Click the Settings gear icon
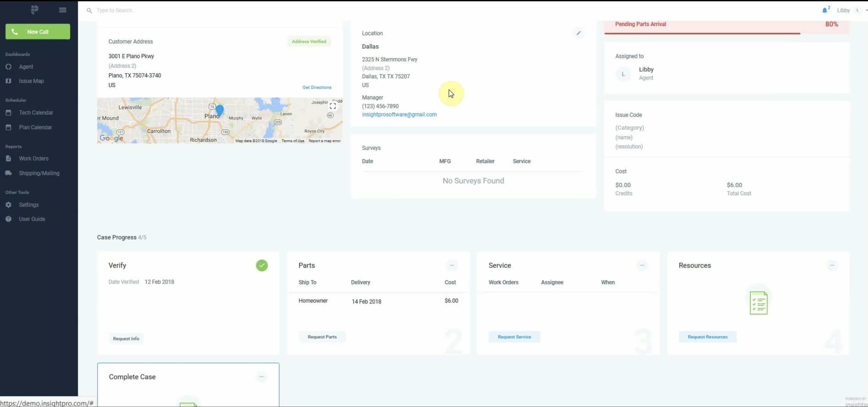868x407 pixels. (9, 205)
